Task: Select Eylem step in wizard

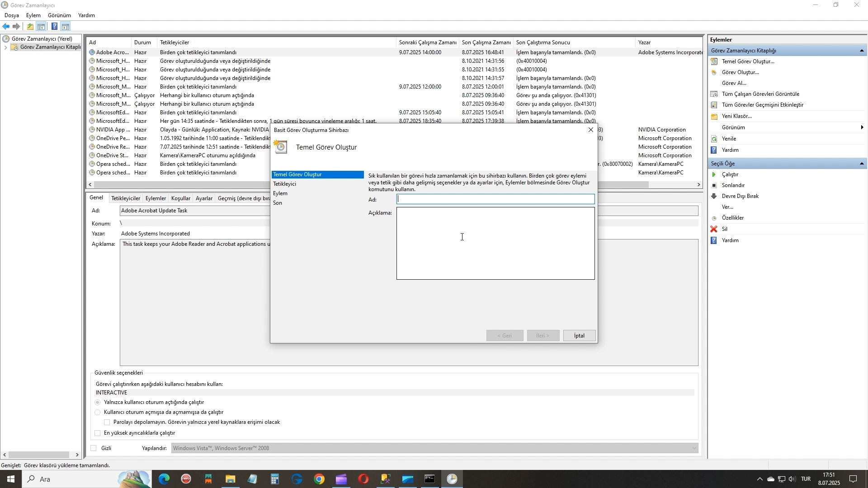Action: tap(280, 193)
